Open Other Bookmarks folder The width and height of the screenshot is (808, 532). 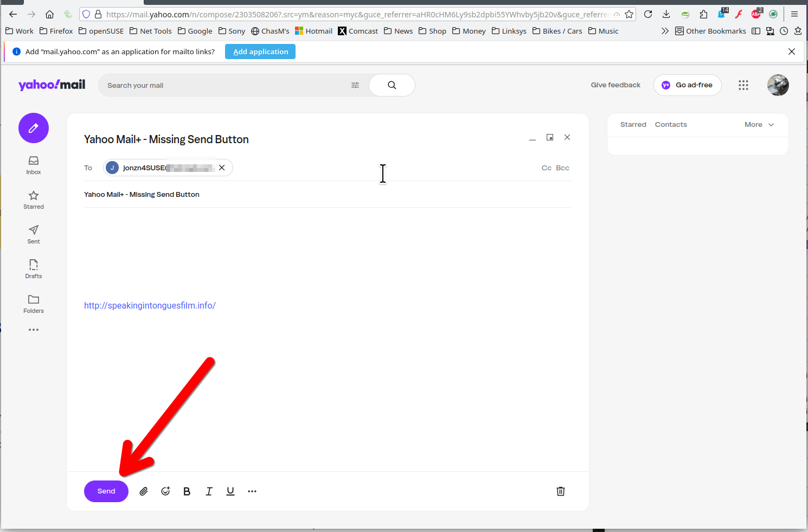tap(710, 31)
